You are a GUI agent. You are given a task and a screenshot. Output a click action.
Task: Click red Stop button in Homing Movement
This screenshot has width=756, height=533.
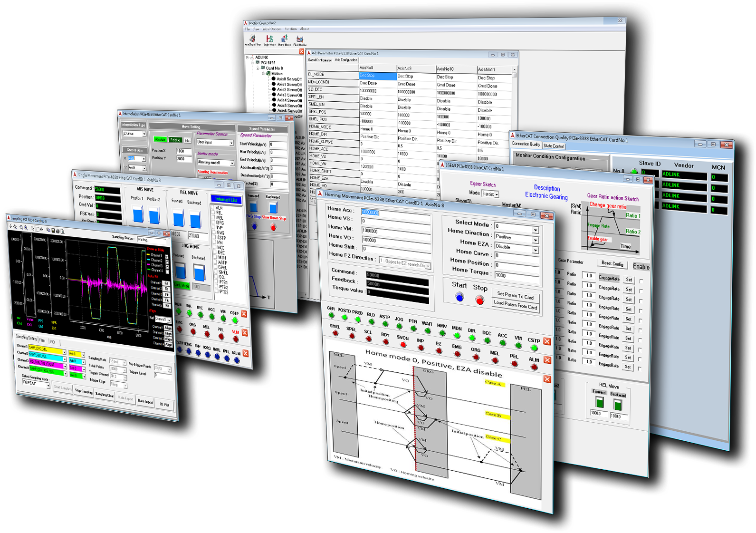479,300
